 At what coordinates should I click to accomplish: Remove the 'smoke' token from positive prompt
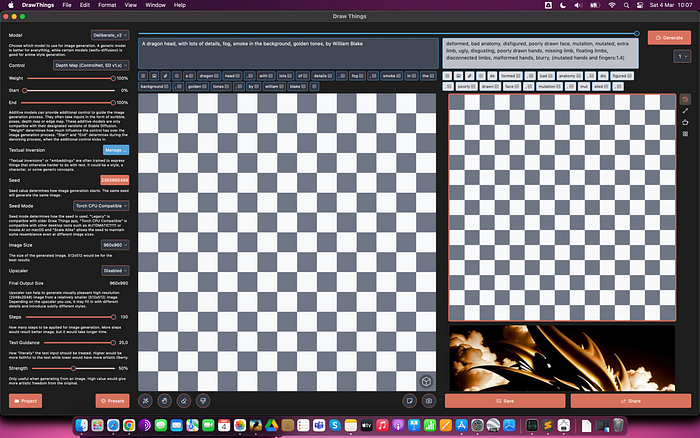click(398, 76)
